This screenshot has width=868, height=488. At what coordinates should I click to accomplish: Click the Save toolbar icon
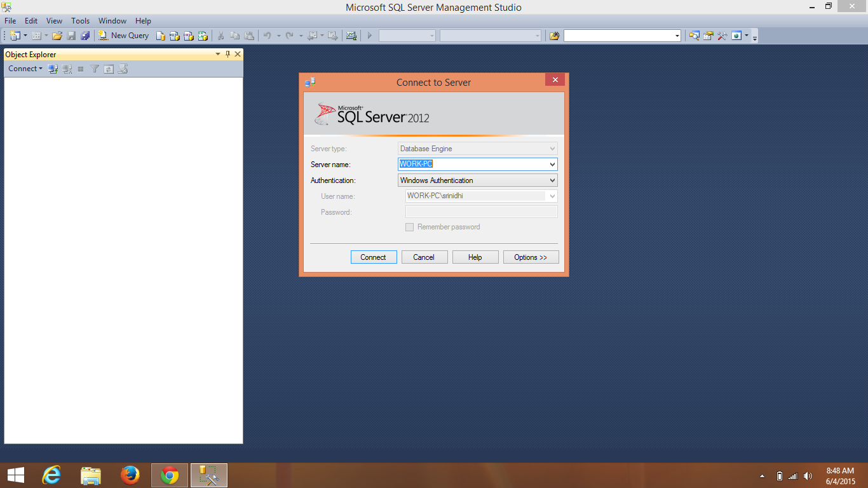pyautogui.click(x=71, y=35)
